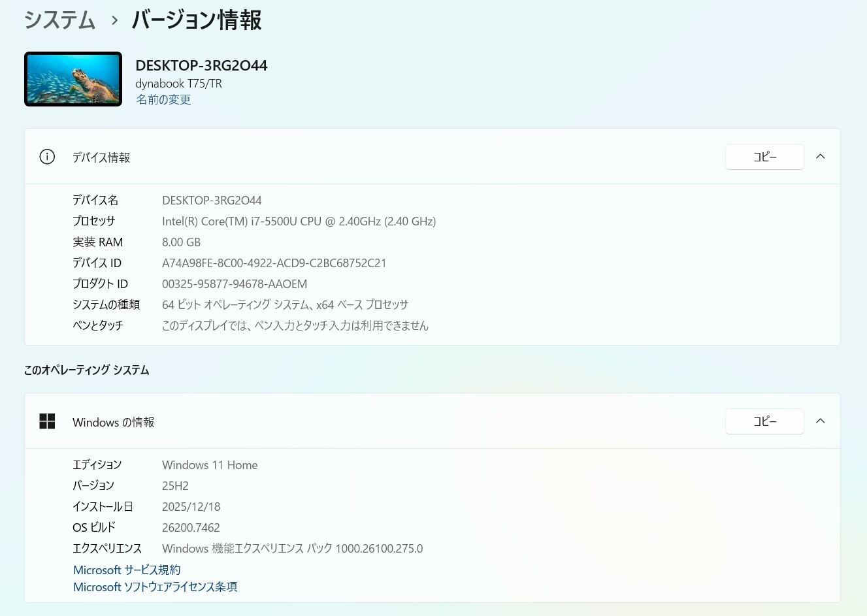Copy the デバイス情報 section
Screen dimensions: 867x616
(x=764, y=157)
